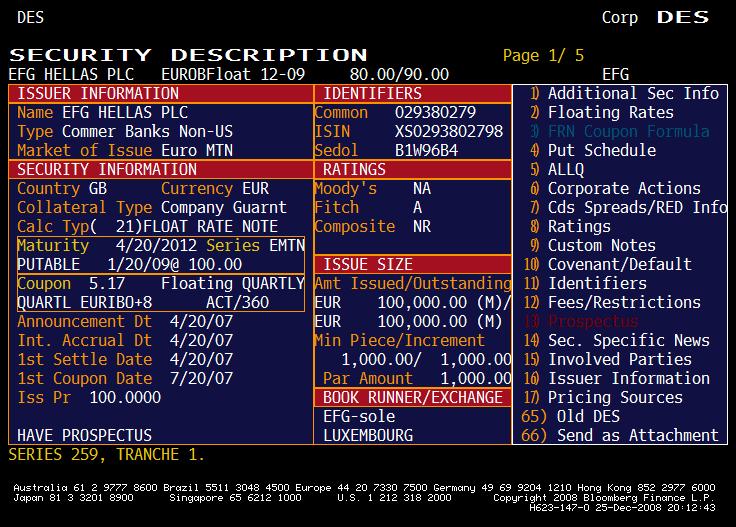The height and width of the screenshot is (527, 736).
Task: Select issuer name EFG HELLAS PLC field
Action: [x=125, y=113]
